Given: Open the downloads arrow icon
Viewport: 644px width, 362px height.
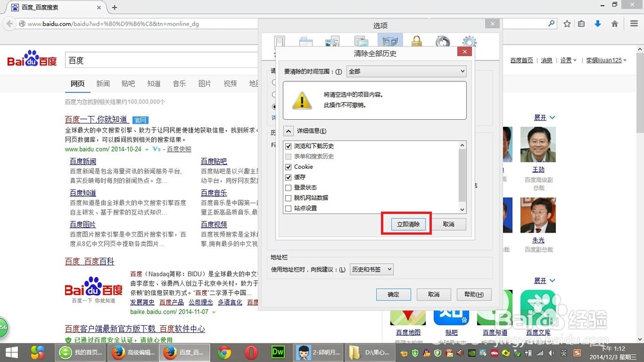Looking at the screenshot, I should coord(598,24).
